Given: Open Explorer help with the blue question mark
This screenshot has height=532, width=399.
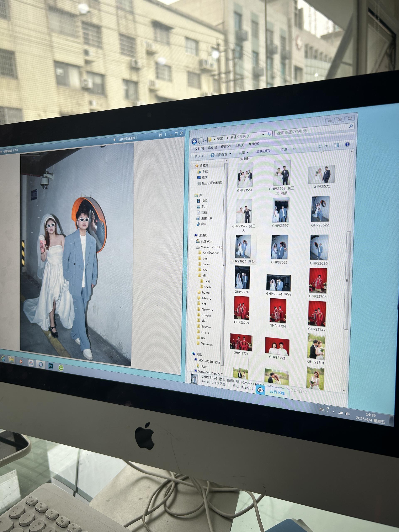Looking at the screenshot, I should pyautogui.click(x=347, y=144).
